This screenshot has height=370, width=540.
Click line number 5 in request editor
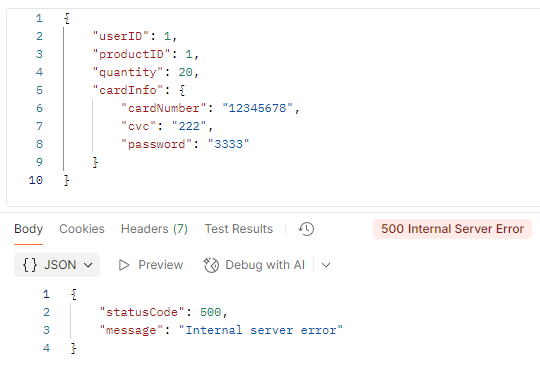tap(39, 90)
